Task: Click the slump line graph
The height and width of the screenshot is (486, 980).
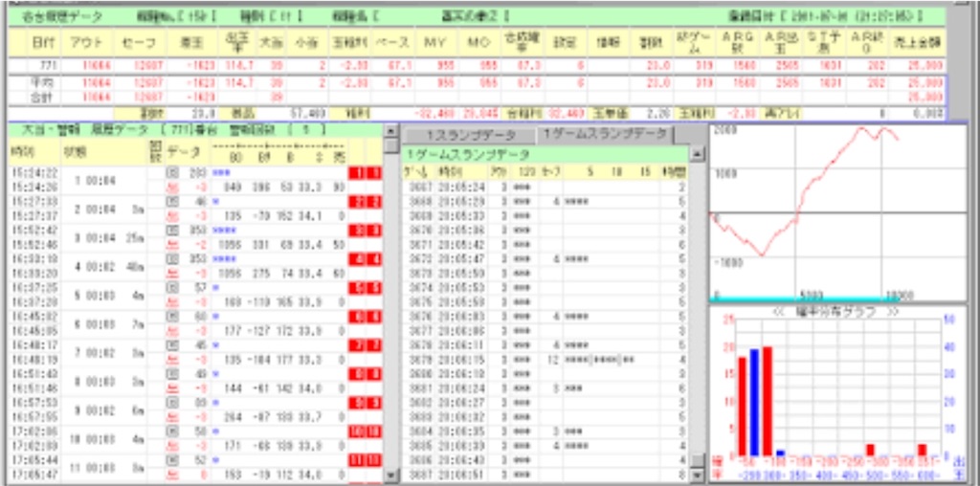Action: 837,212
